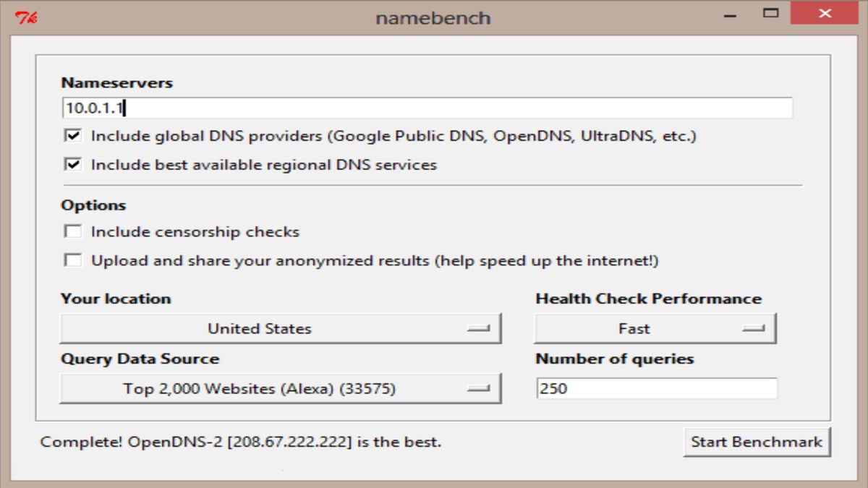Close the namebench window

point(823,14)
